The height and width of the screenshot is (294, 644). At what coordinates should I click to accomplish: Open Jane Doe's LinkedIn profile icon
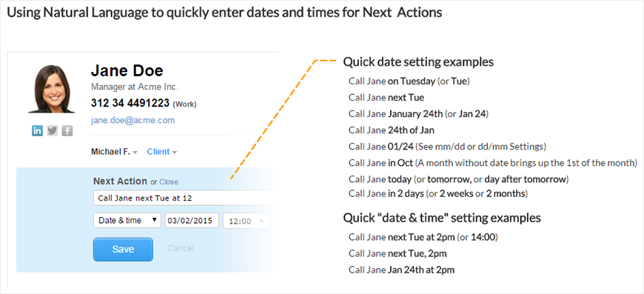pyautogui.click(x=37, y=131)
